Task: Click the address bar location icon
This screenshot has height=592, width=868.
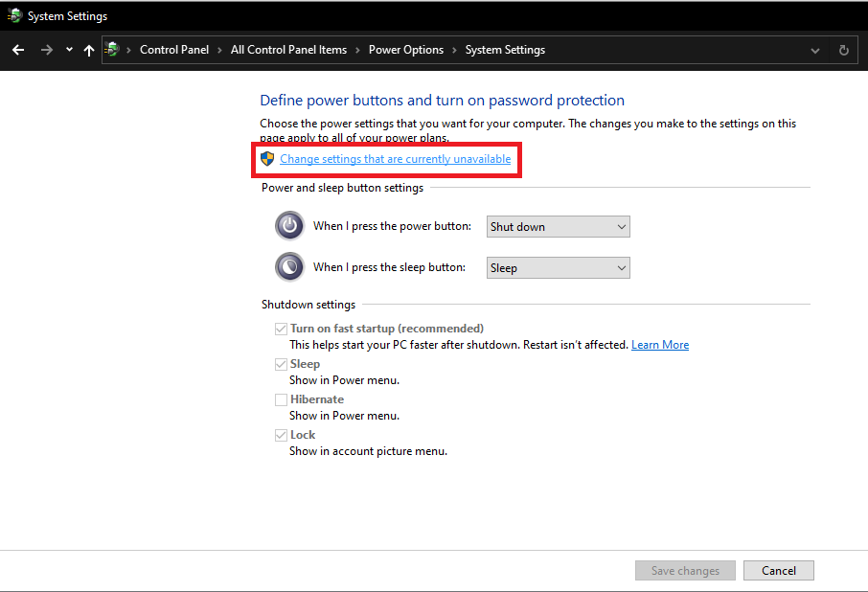Action: [x=112, y=49]
